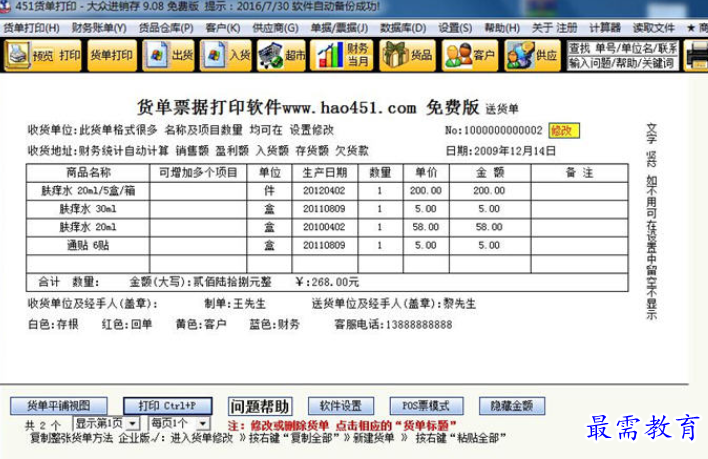
Task: Open the 客户(K) menu
Action: click(223, 28)
